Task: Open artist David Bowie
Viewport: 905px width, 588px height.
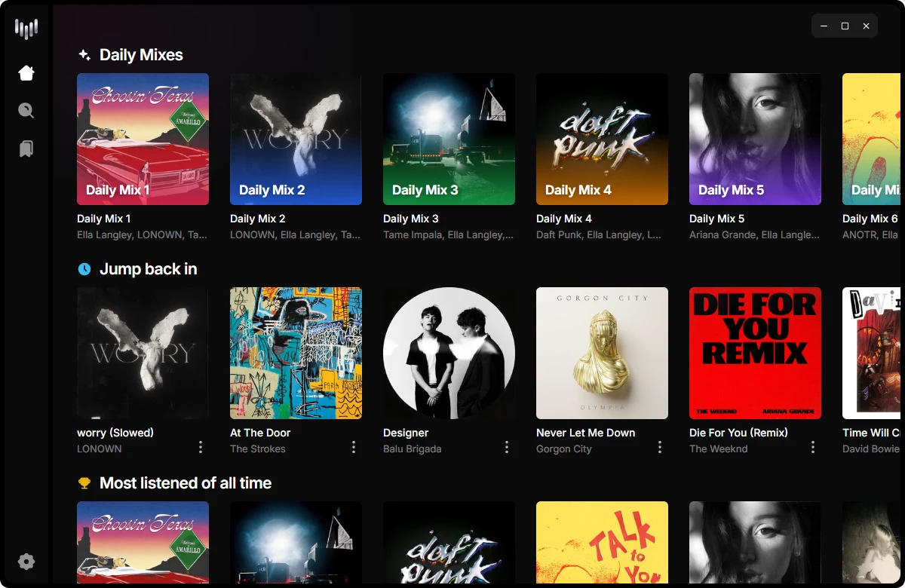Action: pyautogui.click(x=871, y=449)
